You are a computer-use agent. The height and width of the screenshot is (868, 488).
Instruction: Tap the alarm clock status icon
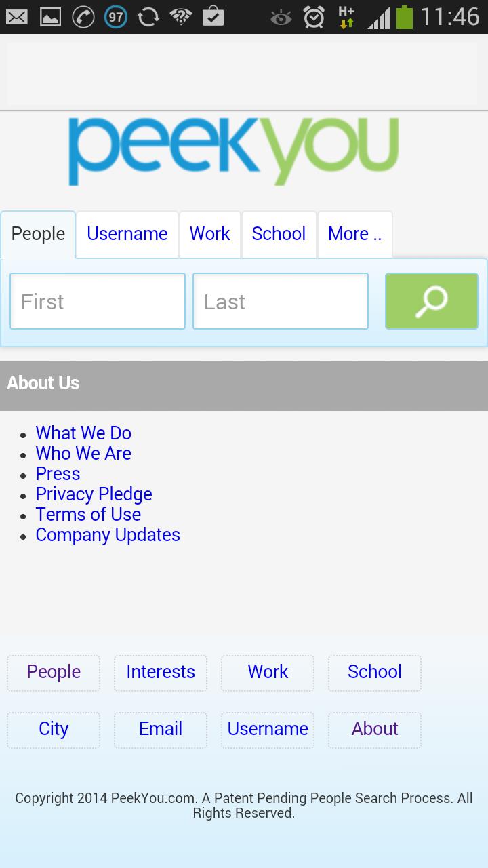(x=314, y=17)
